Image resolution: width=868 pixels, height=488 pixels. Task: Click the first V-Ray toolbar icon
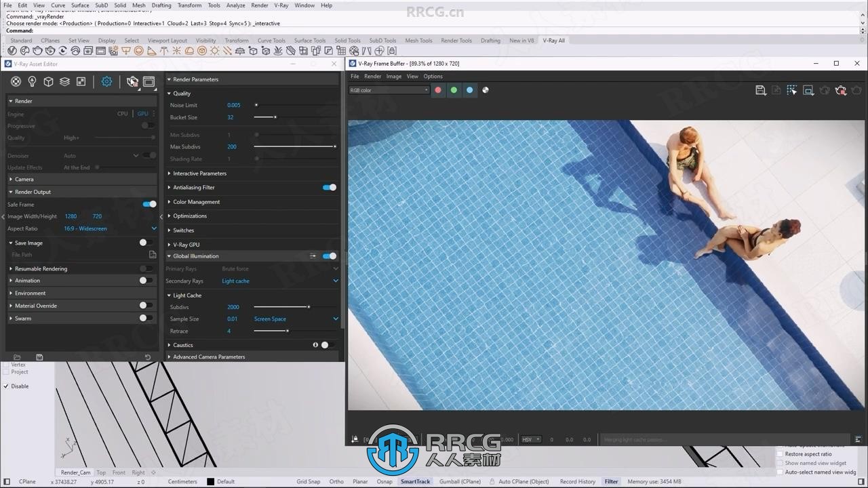(x=13, y=51)
